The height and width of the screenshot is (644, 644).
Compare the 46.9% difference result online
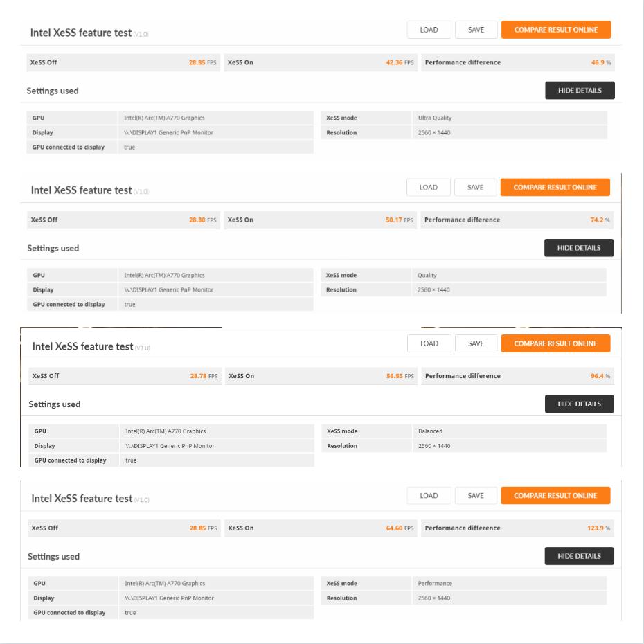(x=556, y=30)
